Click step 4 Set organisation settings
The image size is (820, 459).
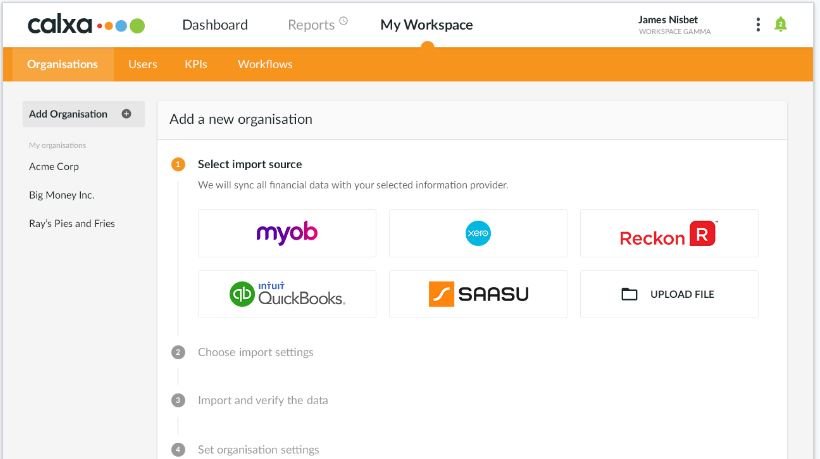point(258,450)
